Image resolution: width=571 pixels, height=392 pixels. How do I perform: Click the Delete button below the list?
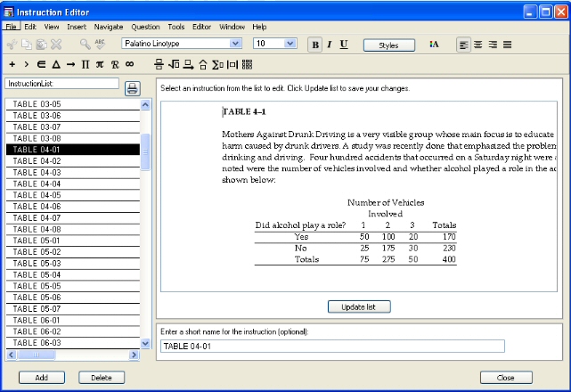pyautogui.click(x=102, y=378)
